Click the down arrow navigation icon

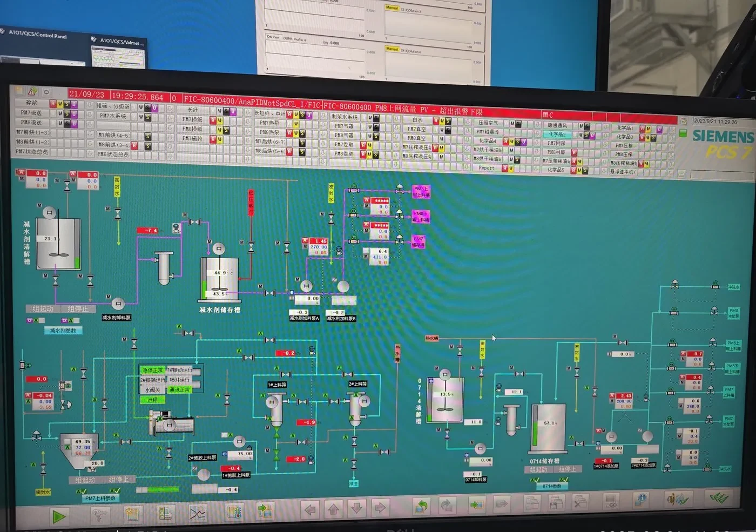coord(356,508)
